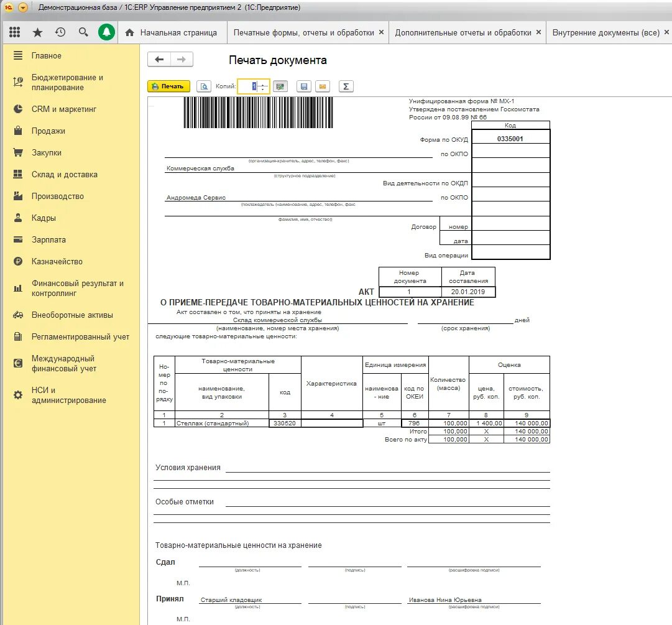Screen dimensions: 672x625
Task: Click the Казначейство ruble icon
Action: pyautogui.click(x=18, y=261)
